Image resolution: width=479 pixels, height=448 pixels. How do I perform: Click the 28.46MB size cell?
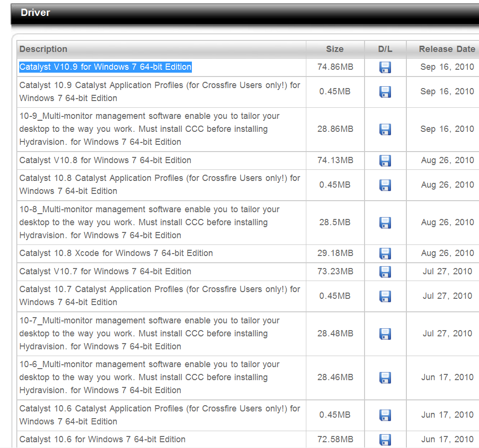(x=335, y=377)
